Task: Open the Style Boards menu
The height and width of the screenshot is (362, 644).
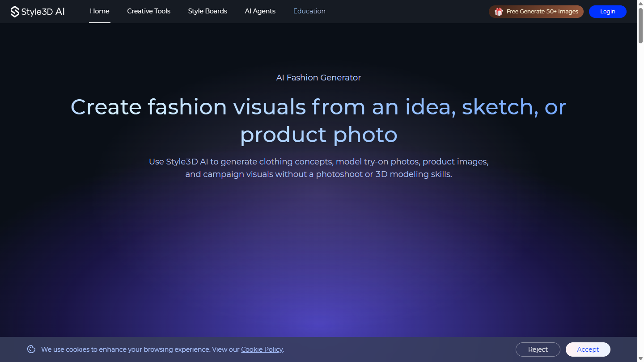Action: 208,11
